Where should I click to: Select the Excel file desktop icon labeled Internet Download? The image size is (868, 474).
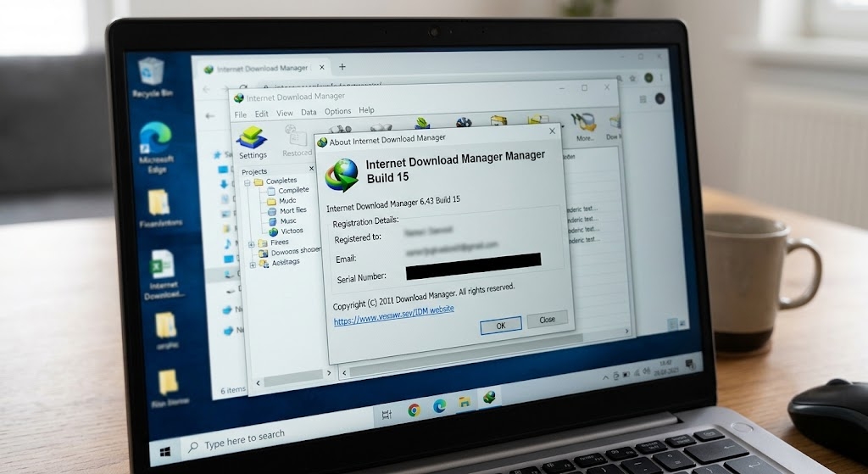163,275
